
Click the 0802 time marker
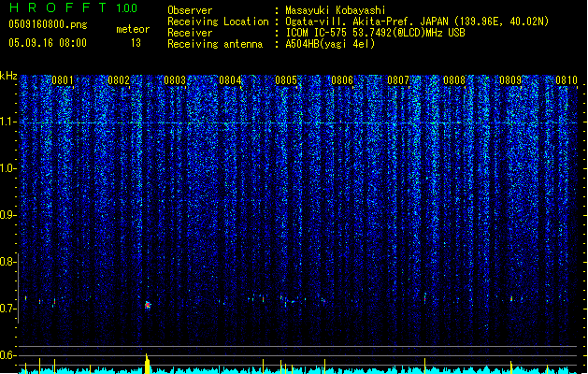click(119, 80)
